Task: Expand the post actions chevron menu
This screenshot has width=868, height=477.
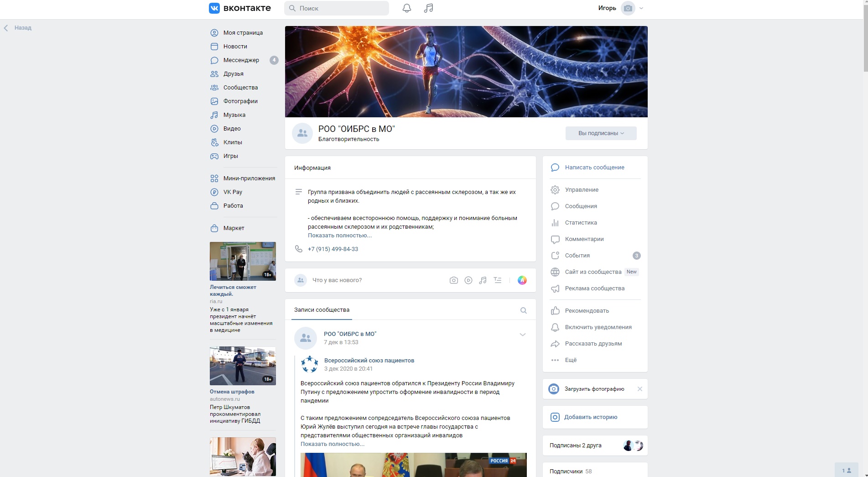Action: [x=522, y=335]
